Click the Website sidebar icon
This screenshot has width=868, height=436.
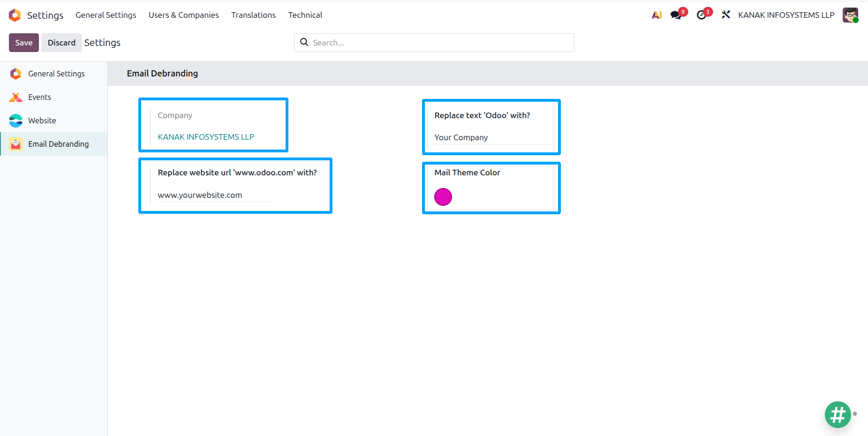click(x=15, y=120)
